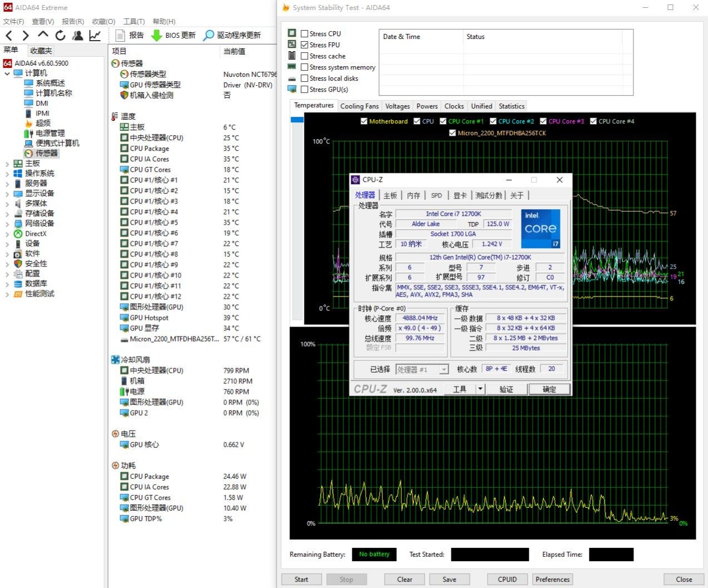Toggle the CPU Core #3 legend checkbox

click(543, 121)
